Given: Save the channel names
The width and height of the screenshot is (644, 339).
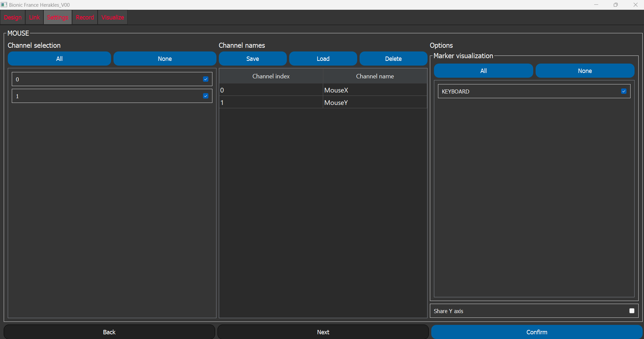Looking at the screenshot, I should [x=252, y=59].
